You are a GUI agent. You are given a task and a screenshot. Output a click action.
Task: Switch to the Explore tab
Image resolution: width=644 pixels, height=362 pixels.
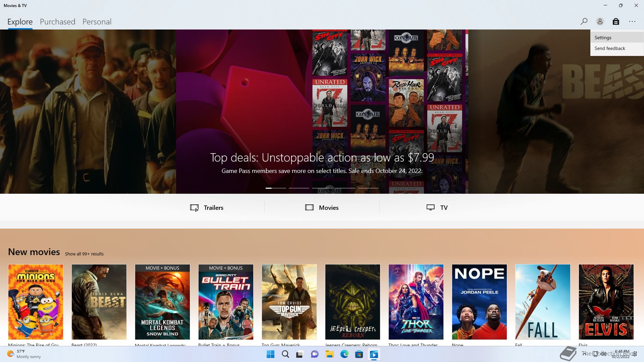(x=20, y=22)
